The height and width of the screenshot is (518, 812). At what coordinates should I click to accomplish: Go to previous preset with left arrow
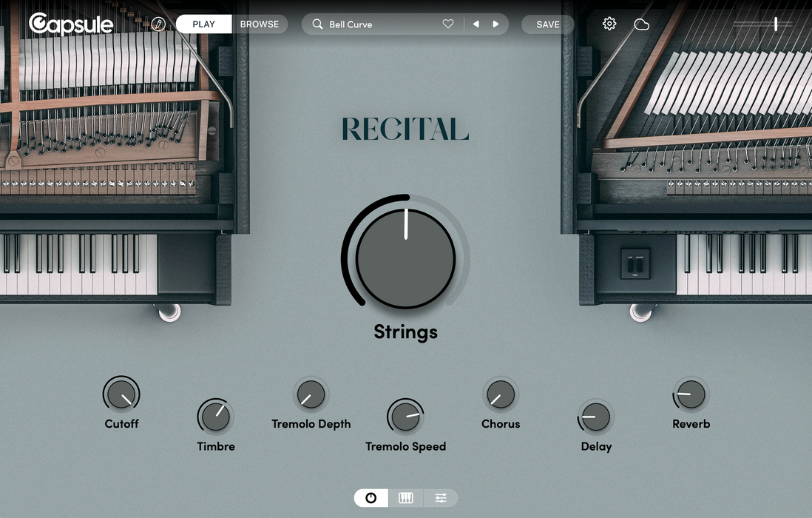coord(476,24)
